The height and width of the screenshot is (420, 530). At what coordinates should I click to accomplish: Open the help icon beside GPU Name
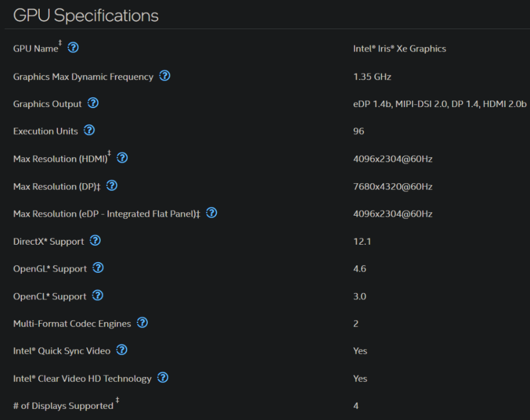(73, 48)
